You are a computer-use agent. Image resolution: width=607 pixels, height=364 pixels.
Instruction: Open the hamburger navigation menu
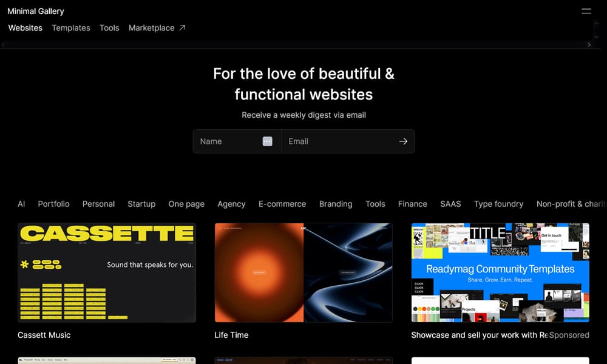[x=585, y=11]
